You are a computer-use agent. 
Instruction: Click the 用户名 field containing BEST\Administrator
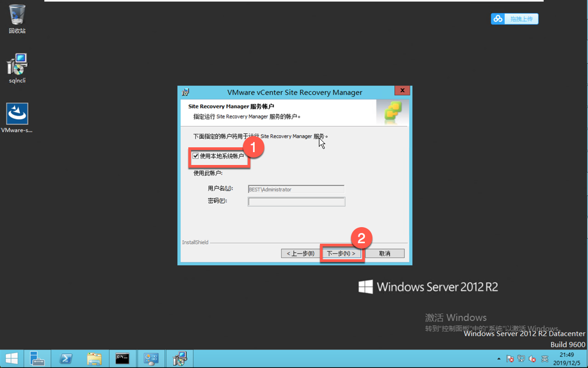click(x=296, y=189)
